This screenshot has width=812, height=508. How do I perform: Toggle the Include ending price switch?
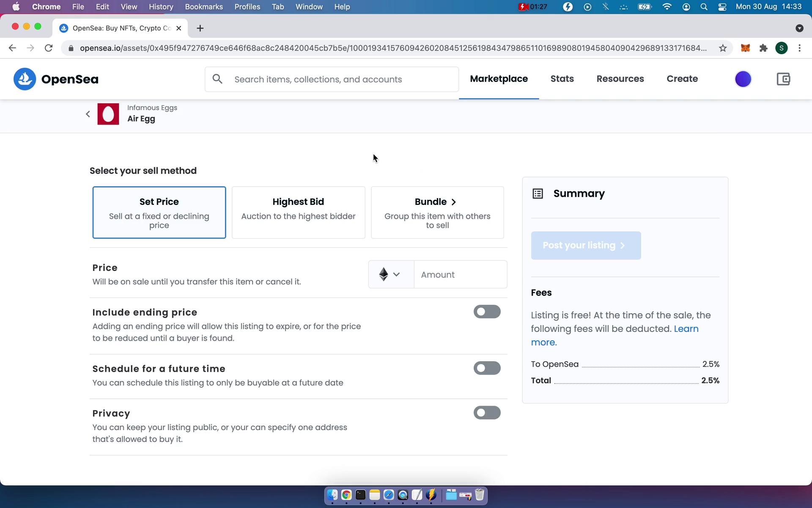click(x=487, y=311)
